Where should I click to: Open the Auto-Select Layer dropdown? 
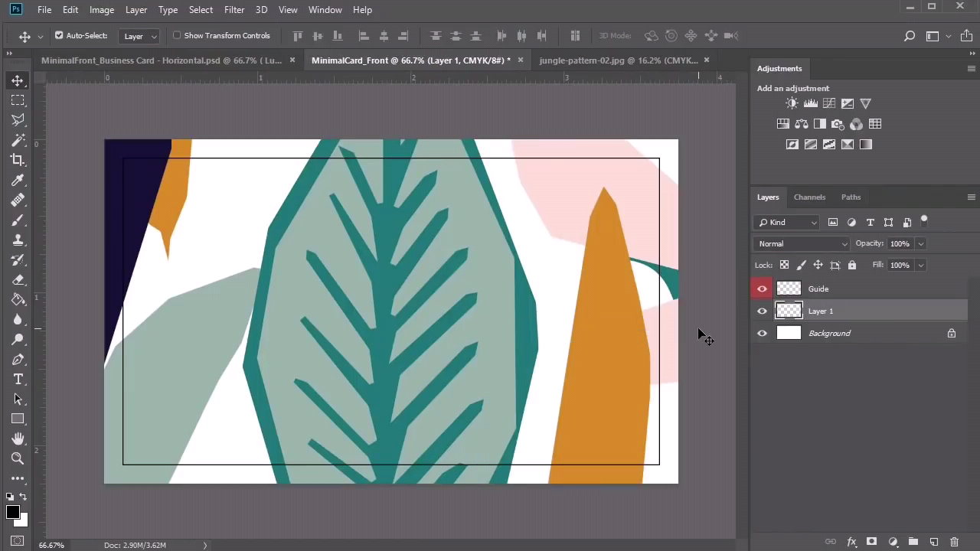pos(140,36)
